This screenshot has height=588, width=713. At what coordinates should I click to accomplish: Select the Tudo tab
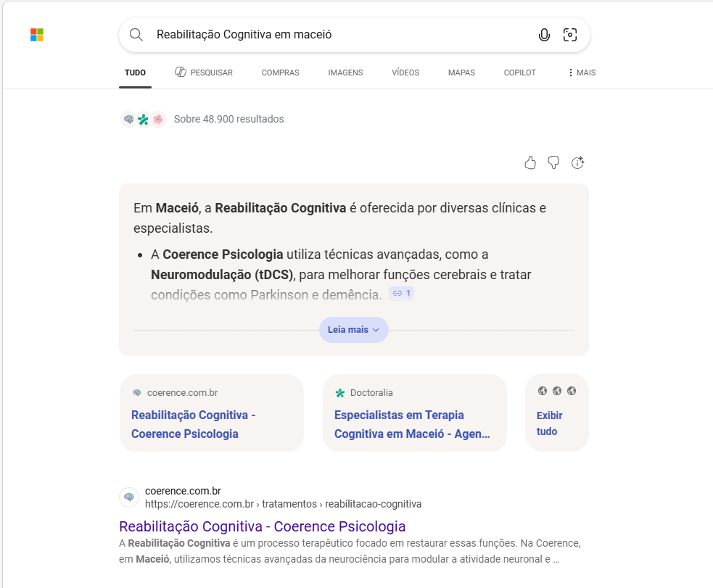point(135,73)
